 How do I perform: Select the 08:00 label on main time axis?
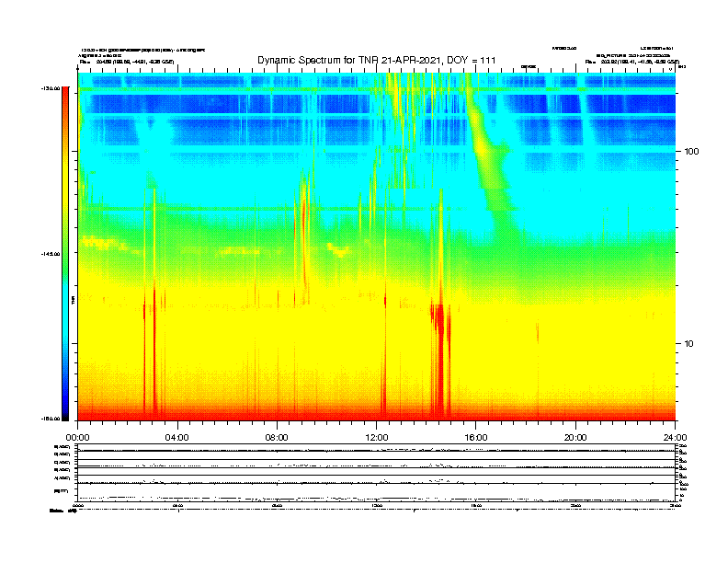pyautogui.click(x=277, y=438)
